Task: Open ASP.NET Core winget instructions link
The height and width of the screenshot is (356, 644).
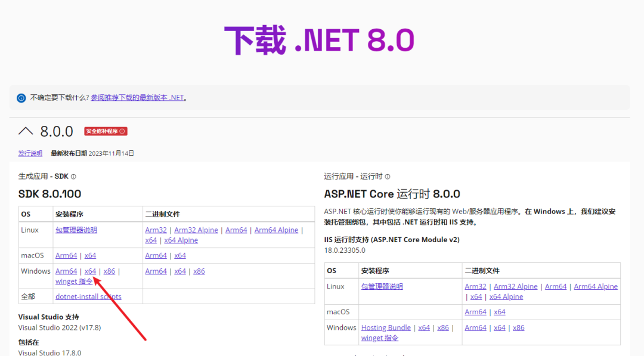Action: coord(379,338)
